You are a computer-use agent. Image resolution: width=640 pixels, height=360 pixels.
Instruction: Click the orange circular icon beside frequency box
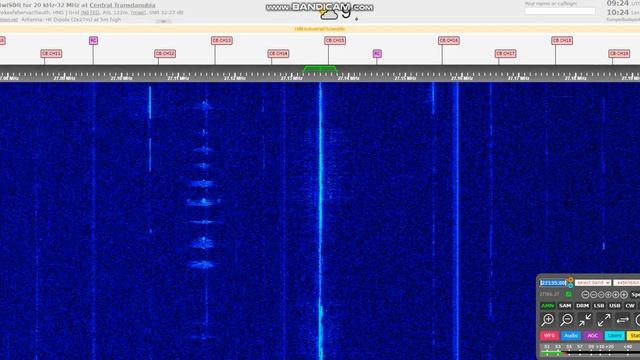point(571,280)
